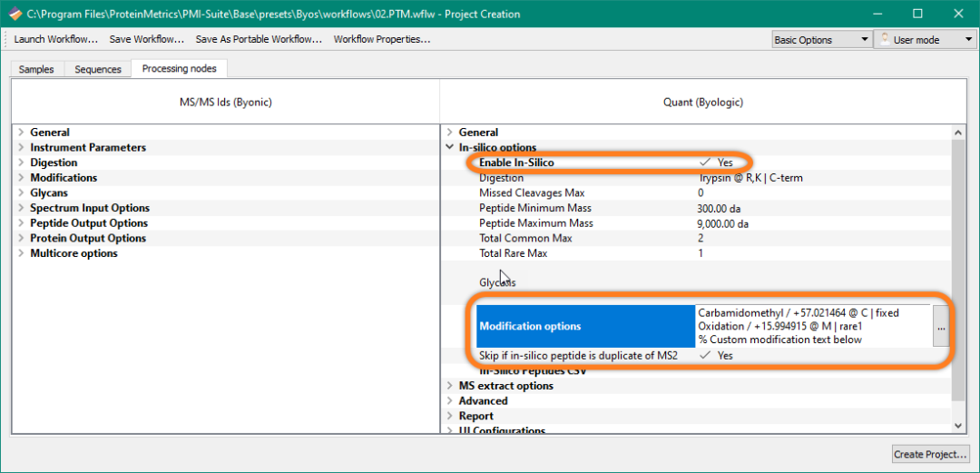This screenshot has height=473, width=980.
Task: Click the user icon beside User mode
Action: pyautogui.click(x=884, y=40)
